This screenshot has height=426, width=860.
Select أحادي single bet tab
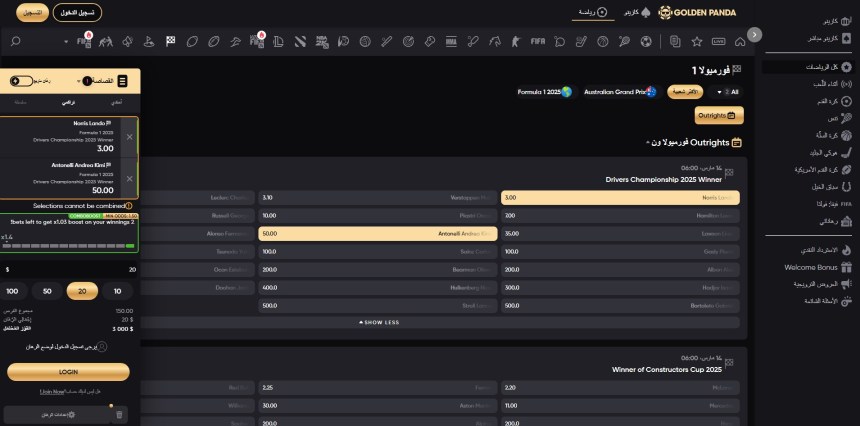click(116, 103)
